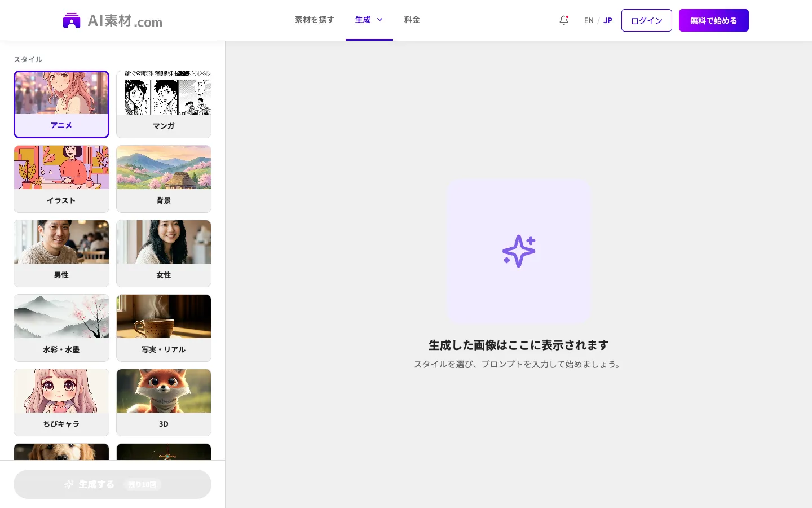
Task: Pick the 女性 style card
Action: pyautogui.click(x=164, y=253)
